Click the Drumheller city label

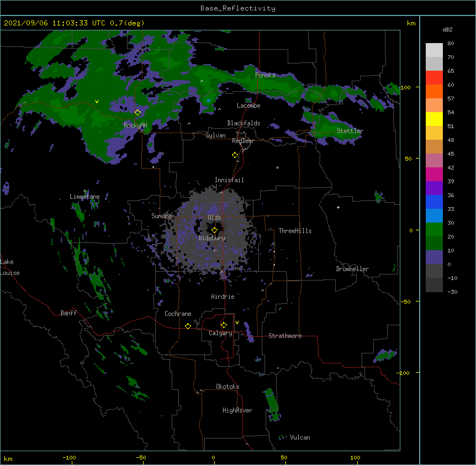point(352,269)
